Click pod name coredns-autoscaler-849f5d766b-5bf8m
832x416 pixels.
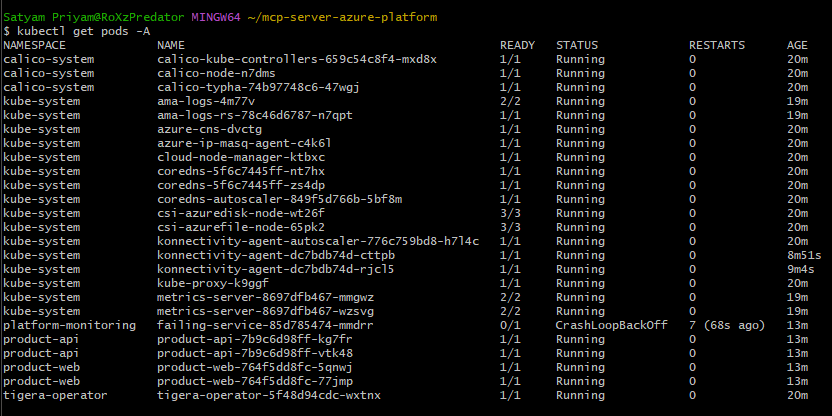coord(279,200)
